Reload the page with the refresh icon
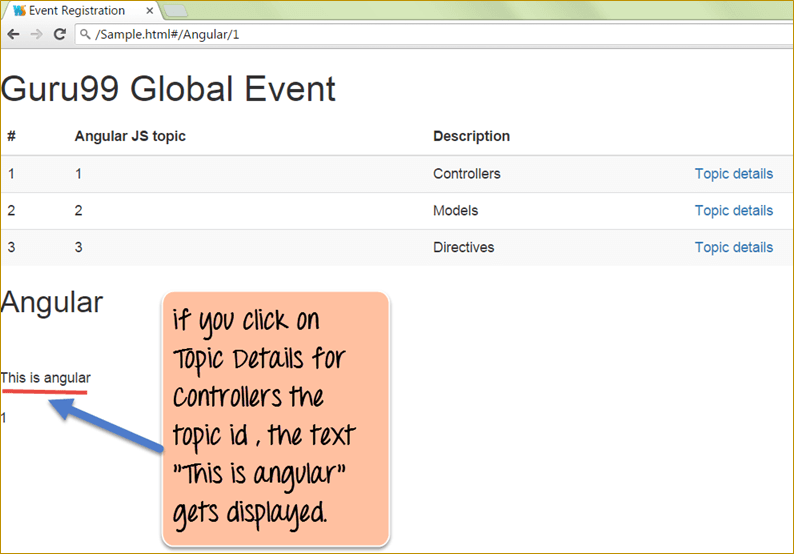 pos(59,33)
